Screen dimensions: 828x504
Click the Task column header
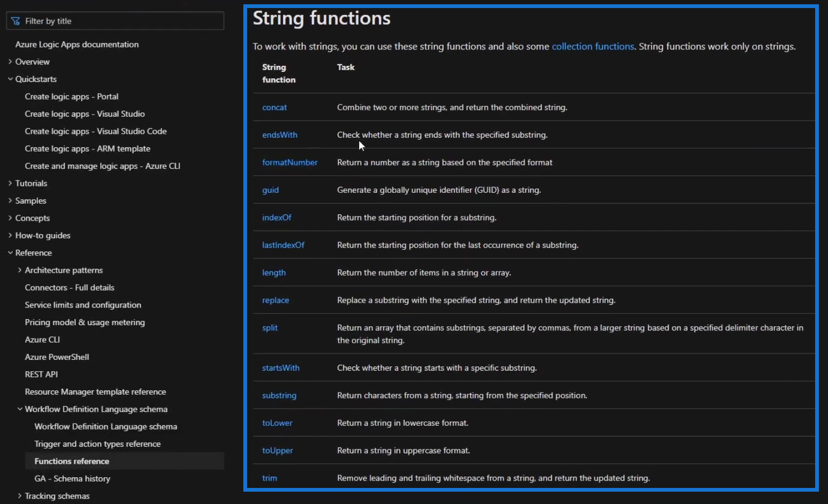(346, 67)
